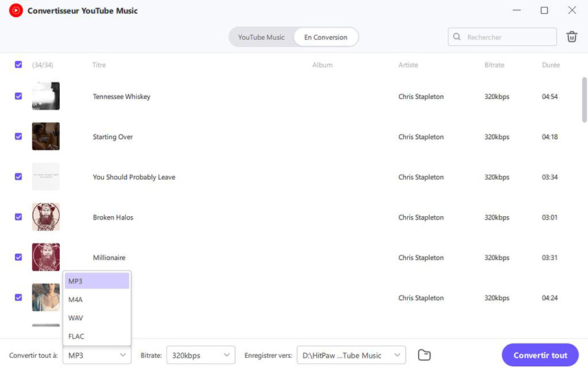Collapse the Convertir tout à format dropdown
Image resolution: width=588 pixels, height=371 pixels.
[x=96, y=355]
